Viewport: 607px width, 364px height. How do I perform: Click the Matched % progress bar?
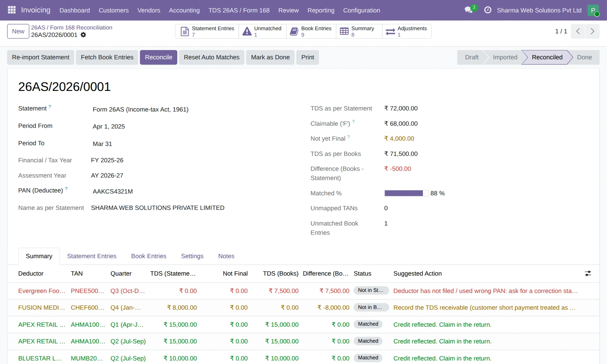(406, 193)
